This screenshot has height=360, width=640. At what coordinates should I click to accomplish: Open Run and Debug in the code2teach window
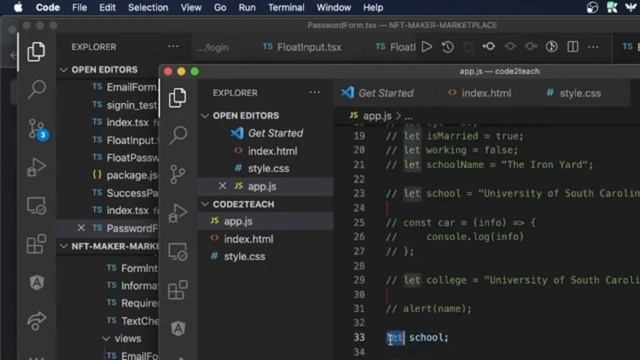coord(178,213)
